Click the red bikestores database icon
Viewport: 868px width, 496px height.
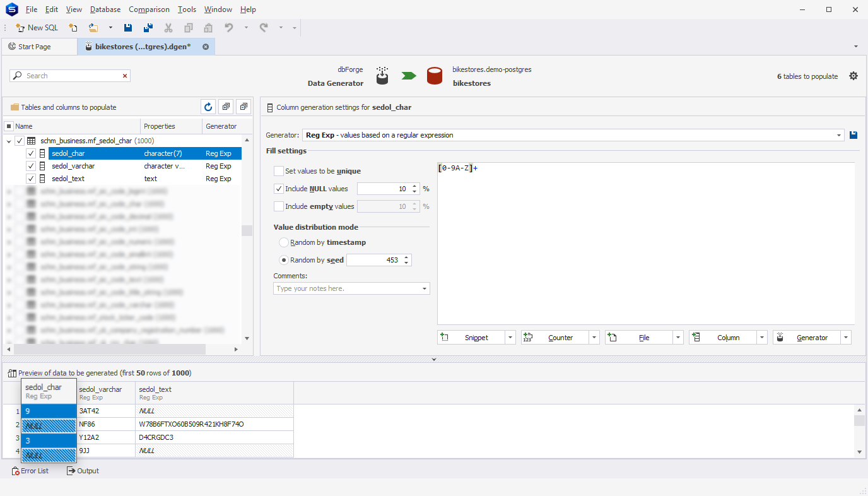434,76
